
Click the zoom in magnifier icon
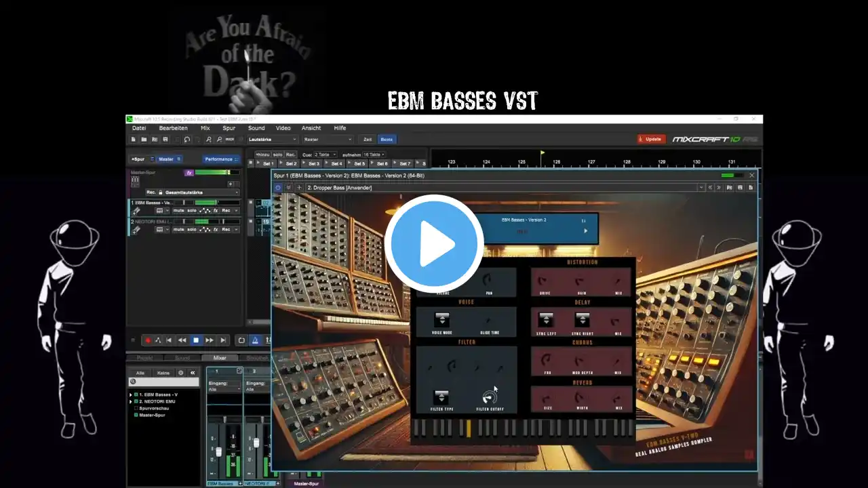point(209,139)
